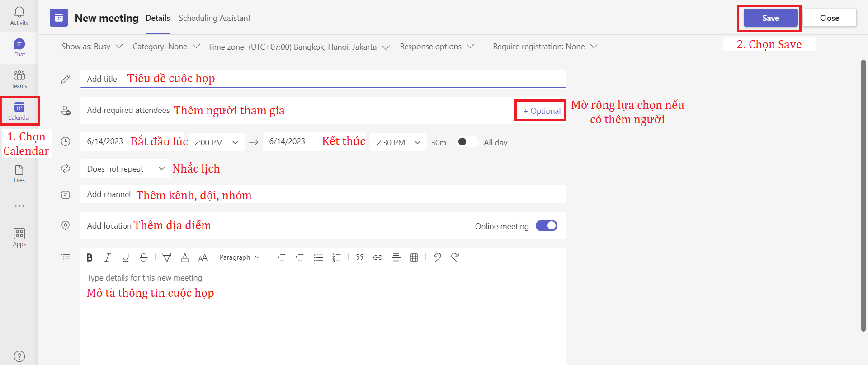Open the Paragraph style dropdown
Screen dimensions: 868x365
point(240,257)
